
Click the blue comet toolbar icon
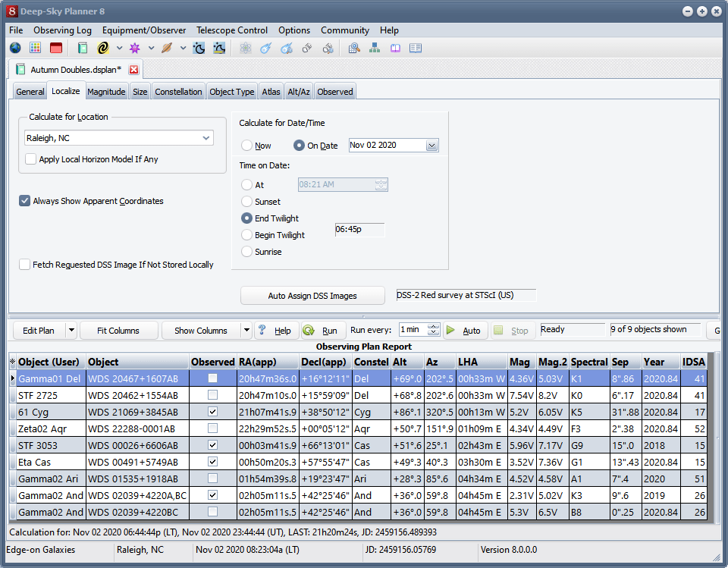click(x=266, y=48)
